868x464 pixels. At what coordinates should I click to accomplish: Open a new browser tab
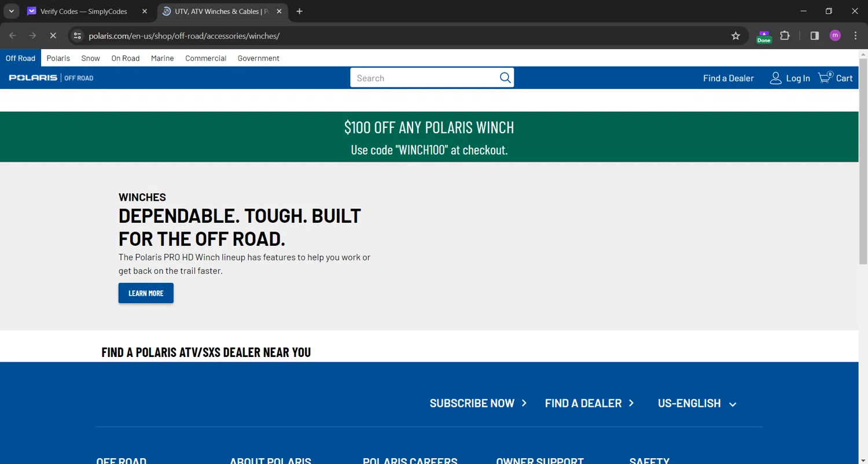pyautogui.click(x=299, y=11)
